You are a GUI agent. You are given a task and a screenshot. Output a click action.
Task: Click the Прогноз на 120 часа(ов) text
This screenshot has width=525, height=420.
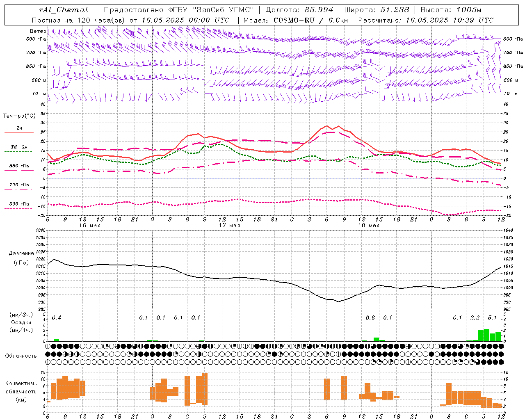point(79,20)
